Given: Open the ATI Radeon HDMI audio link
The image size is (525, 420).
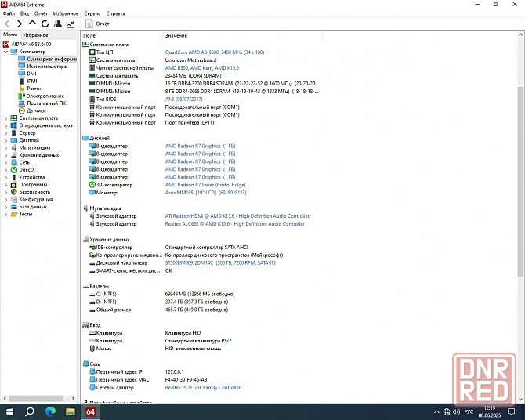Looking at the screenshot, I should point(237,216).
